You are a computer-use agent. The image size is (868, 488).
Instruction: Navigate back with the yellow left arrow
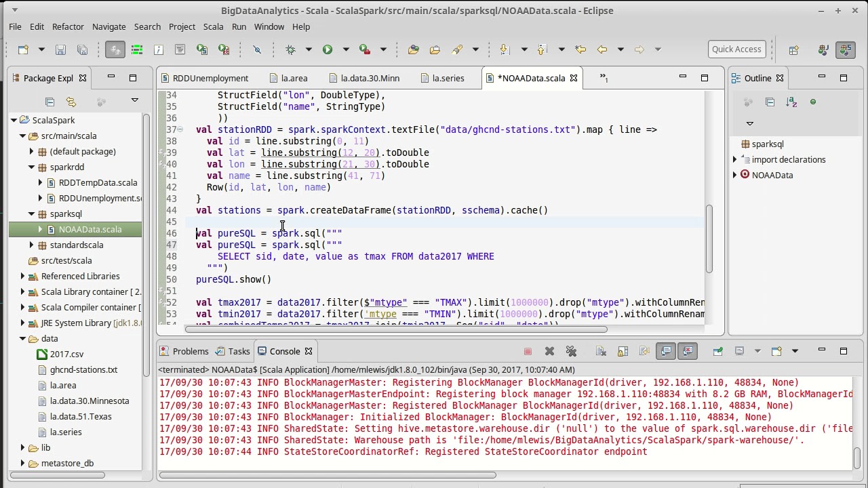click(x=601, y=49)
